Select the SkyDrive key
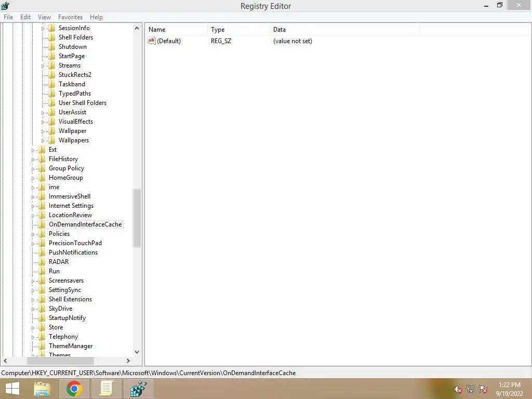 [x=60, y=309]
